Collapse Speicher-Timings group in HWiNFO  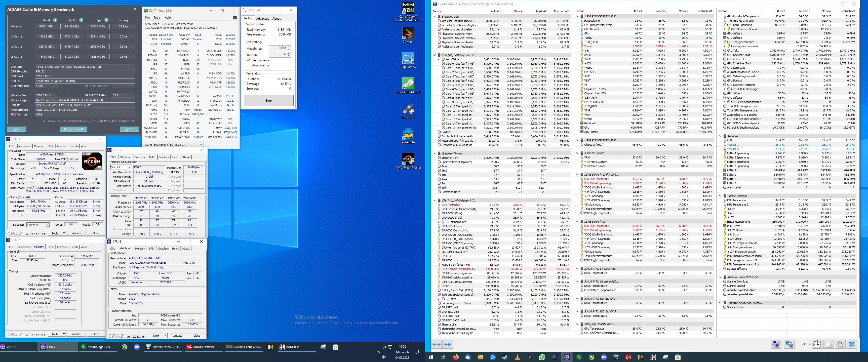pos(434,153)
